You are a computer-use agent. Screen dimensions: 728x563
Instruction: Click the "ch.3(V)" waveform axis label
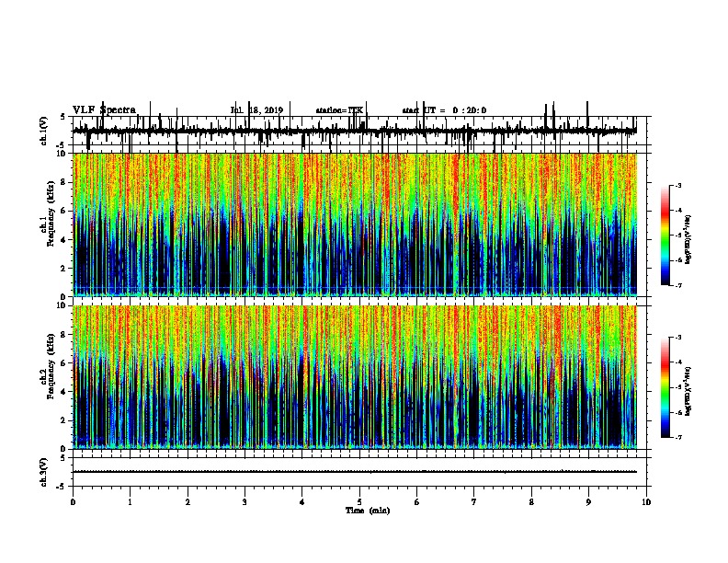(43, 472)
